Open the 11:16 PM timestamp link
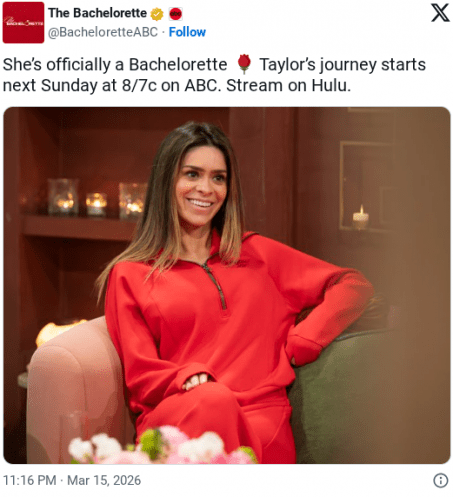453x497 pixels. (30, 480)
